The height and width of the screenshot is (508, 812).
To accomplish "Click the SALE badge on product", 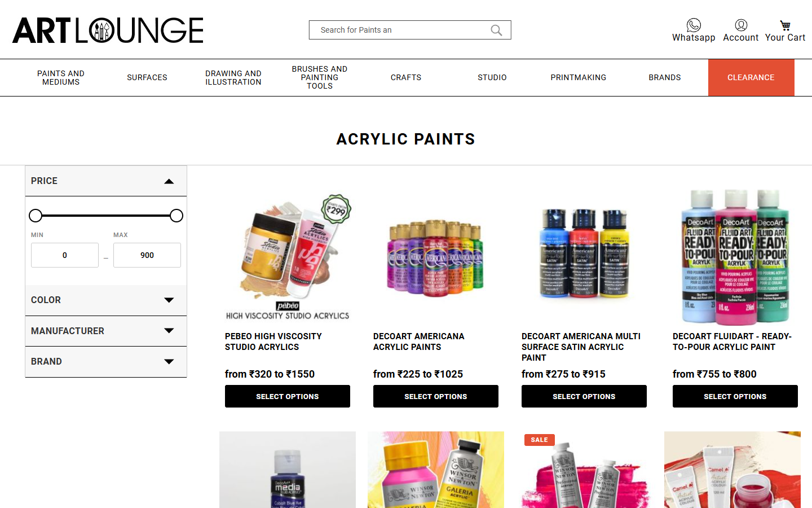I will [x=539, y=440].
